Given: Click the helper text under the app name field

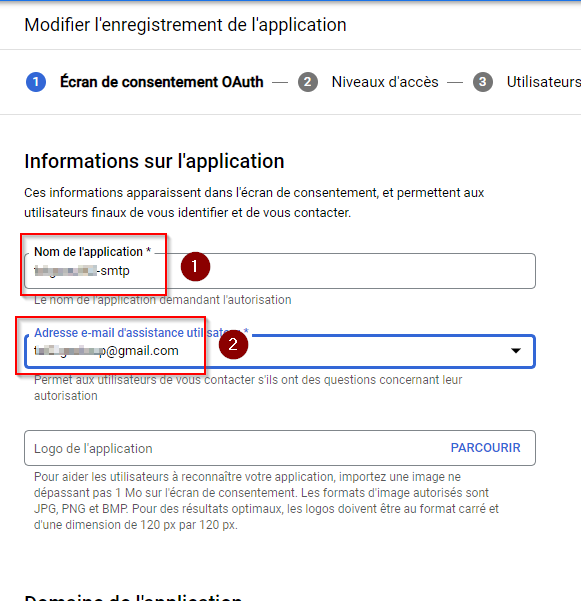Looking at the screenshot, I should 162,300.
